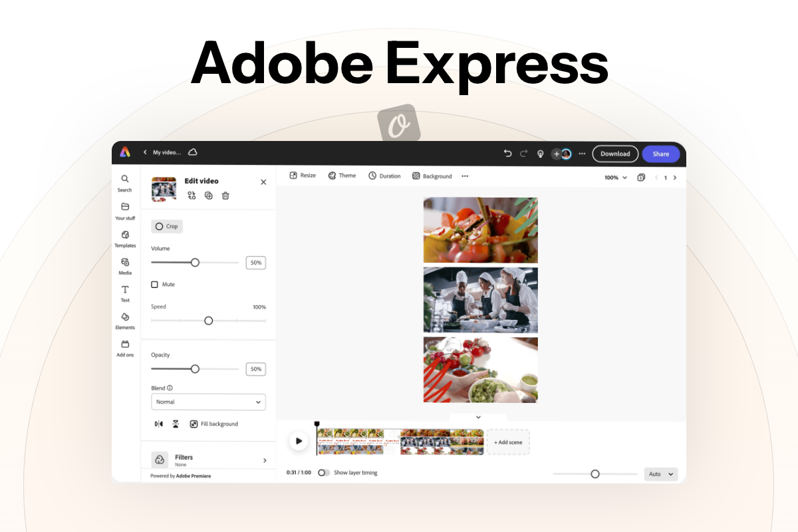Toggle Show layer timing switch
This screenshot has height=532, width=798.
coord(323,473)
